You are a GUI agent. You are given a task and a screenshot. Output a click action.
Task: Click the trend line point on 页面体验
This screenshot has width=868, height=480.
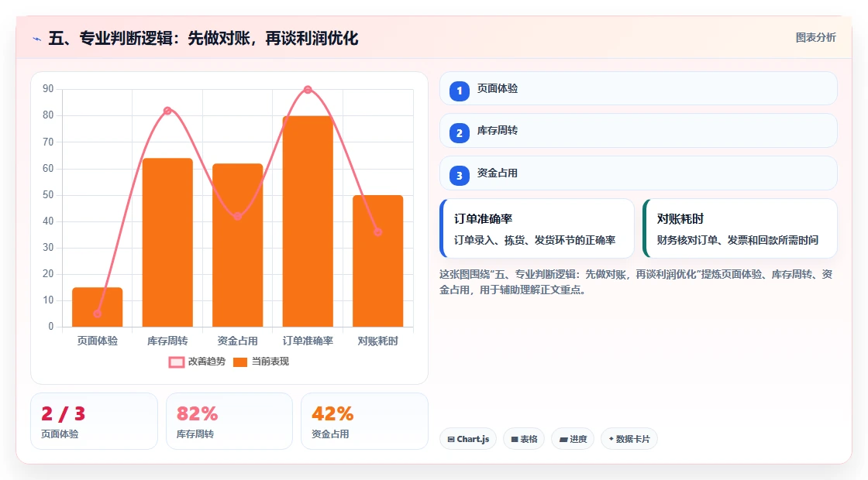[98, 314]
